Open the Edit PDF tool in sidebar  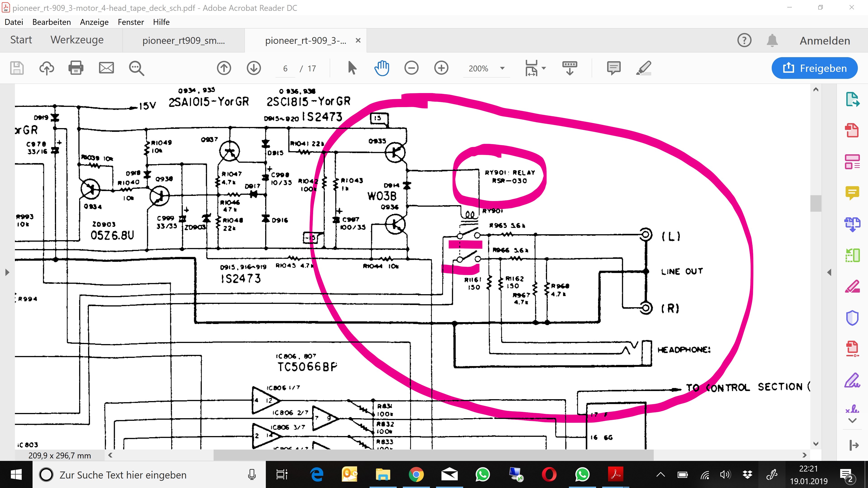[852, 162]
